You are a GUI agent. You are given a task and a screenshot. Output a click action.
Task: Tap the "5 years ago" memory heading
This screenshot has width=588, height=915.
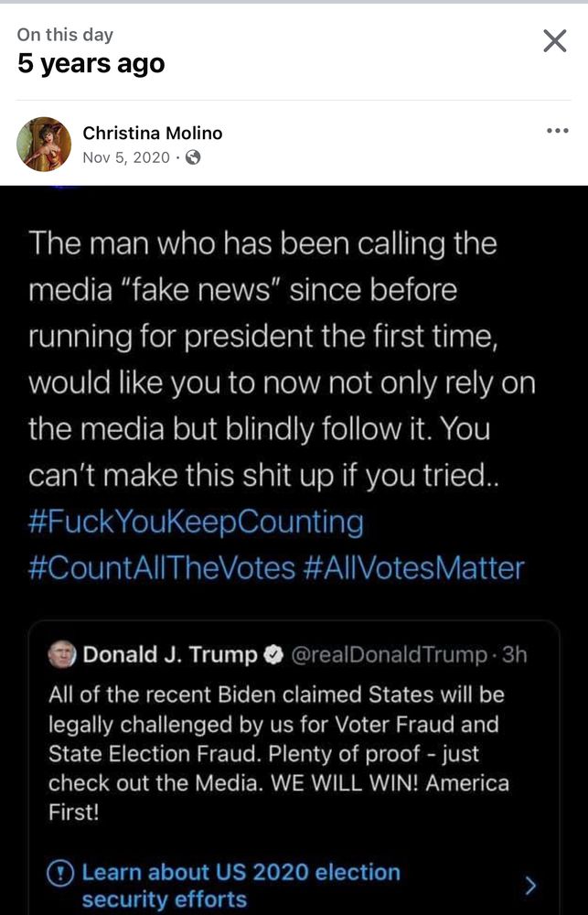[x=91, y=64]
